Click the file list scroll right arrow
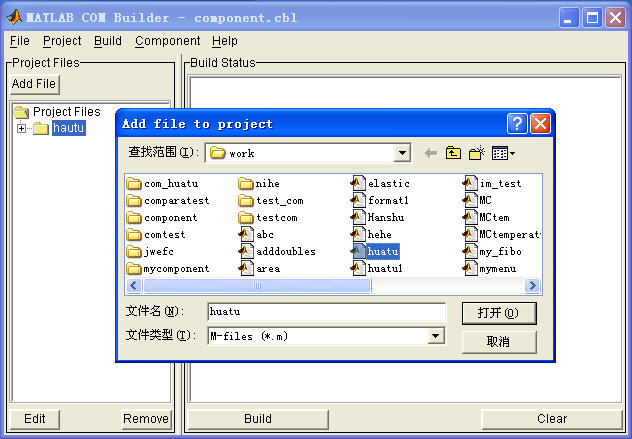Image resolution: width=632 pixels, height=439 pixels. [533, 285]
